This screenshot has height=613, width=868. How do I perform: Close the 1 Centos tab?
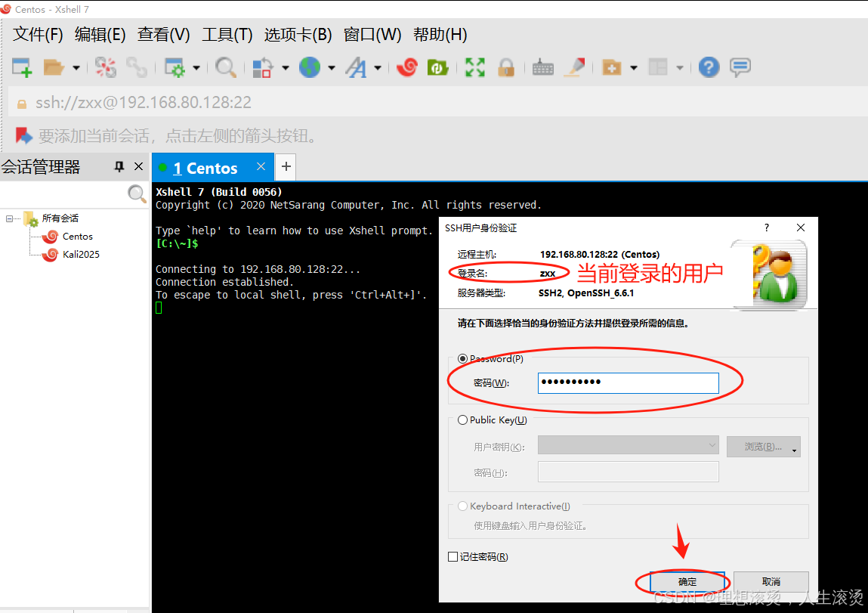(261, 167)
